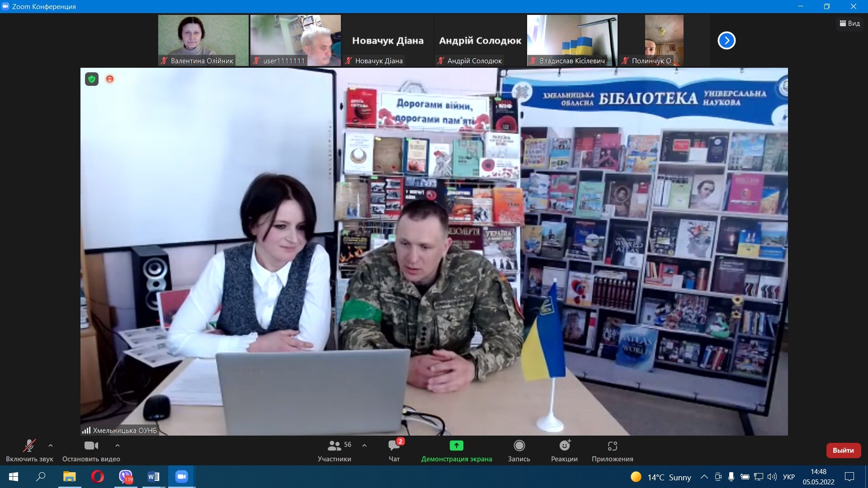Viewport: 868px width, 488px height.
Task: Click the red Выйти leave button
Action: coord(843,450)
